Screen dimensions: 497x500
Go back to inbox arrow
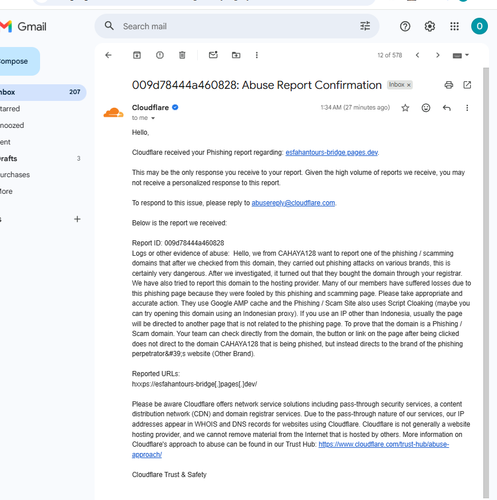point(108,55)
